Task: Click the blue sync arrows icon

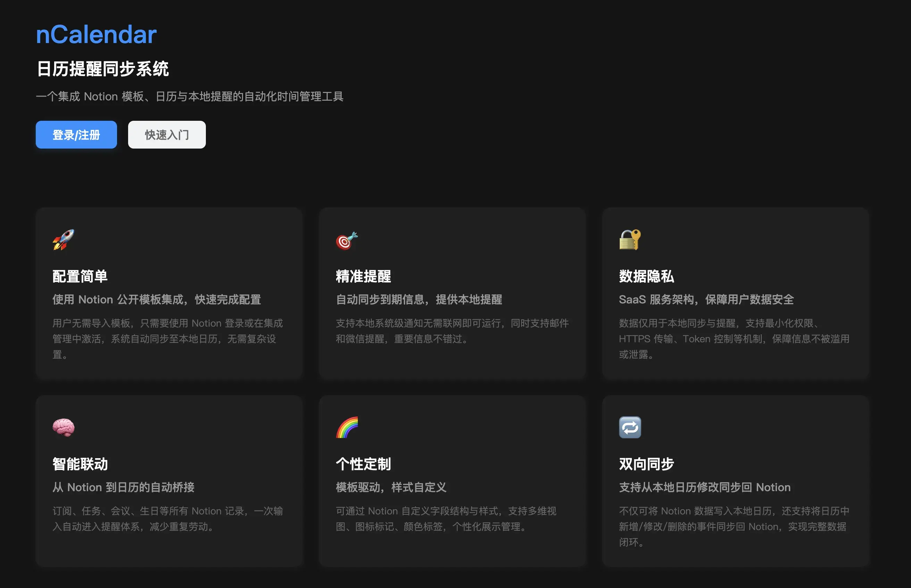Action: click(630, 428)
